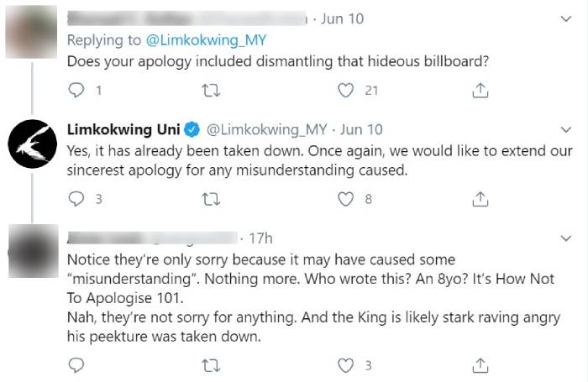Like the tweet with 21 likes

[343, 90]
